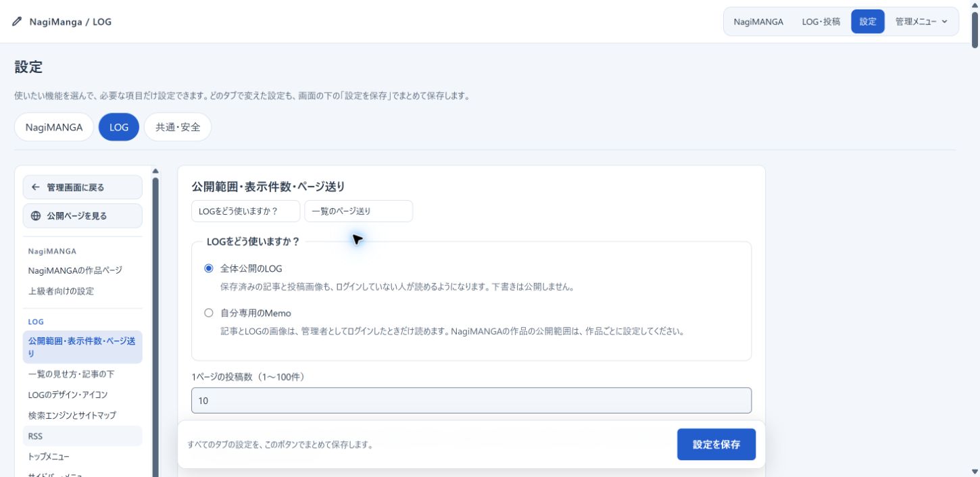Click the back arrow icon in 管理画面に戻る
The height and width of the screenshot is (477, 980).
point(36,187)
